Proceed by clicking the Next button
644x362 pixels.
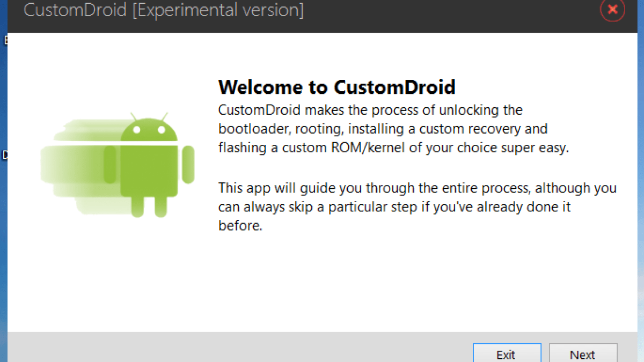point(583,354)
